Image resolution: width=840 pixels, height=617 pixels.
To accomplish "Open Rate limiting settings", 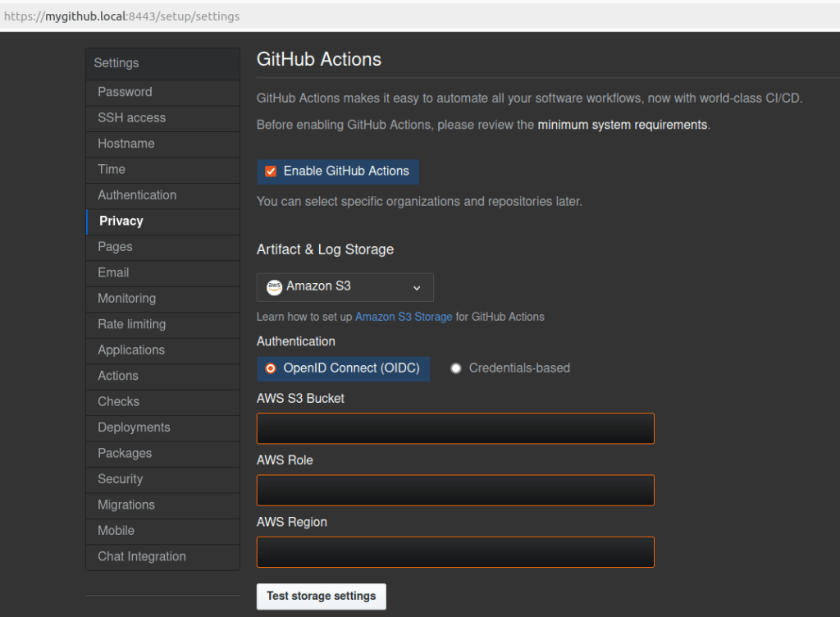I will [x=163, y=324].
